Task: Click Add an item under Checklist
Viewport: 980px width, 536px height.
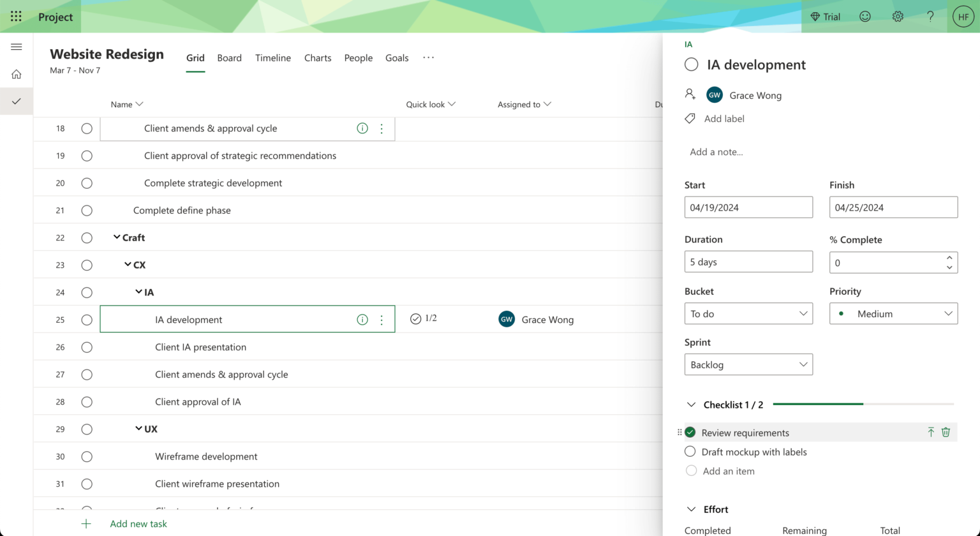Action: click(729, 471)
